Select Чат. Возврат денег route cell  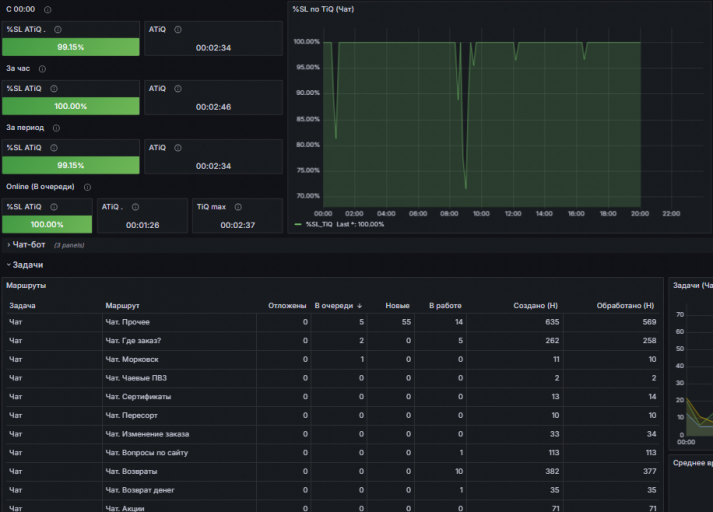click(179, 490)
